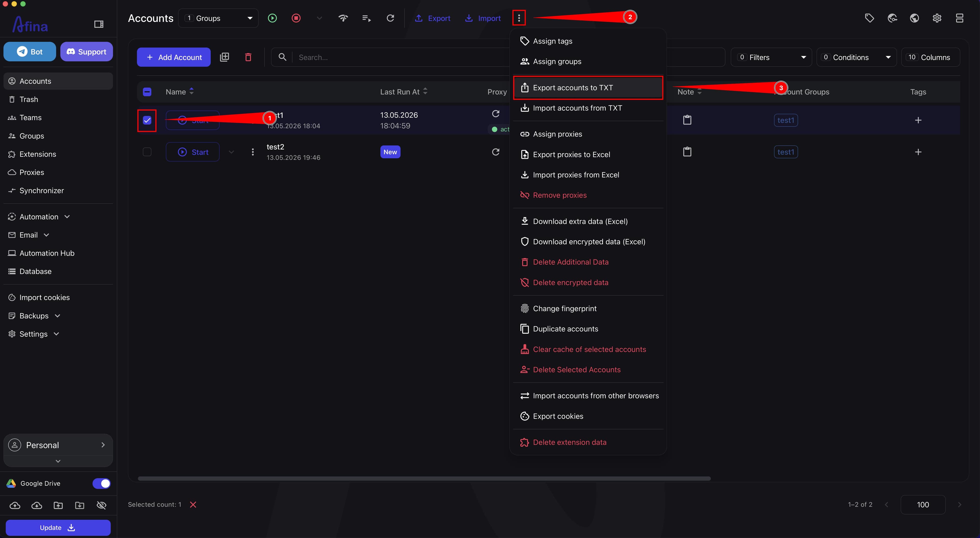This screenshot has width=980, height=538.
Task: Click the cloud upload icon at bottom
Action: point(15,505)
